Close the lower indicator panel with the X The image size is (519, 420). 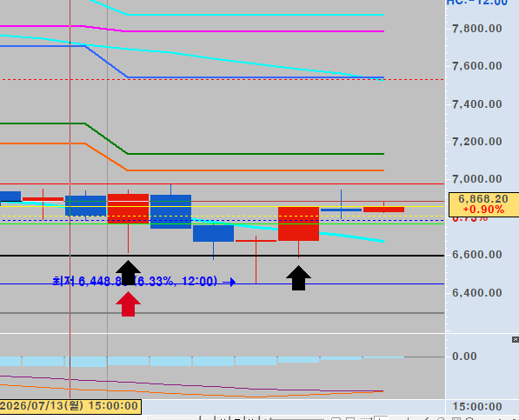point(515,340)
